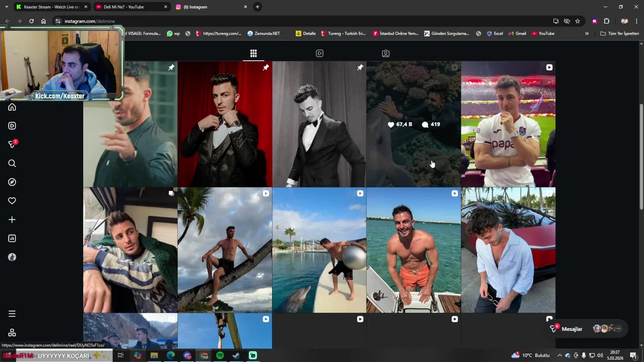The image size is (644, 362).
Task: Reload the current page
Action: tap(31, 21)
